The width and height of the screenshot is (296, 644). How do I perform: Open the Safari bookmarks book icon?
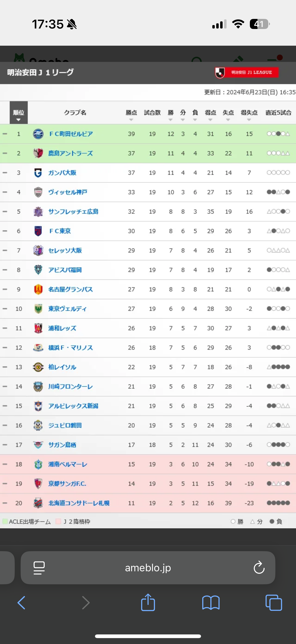[x=211, y=603]
